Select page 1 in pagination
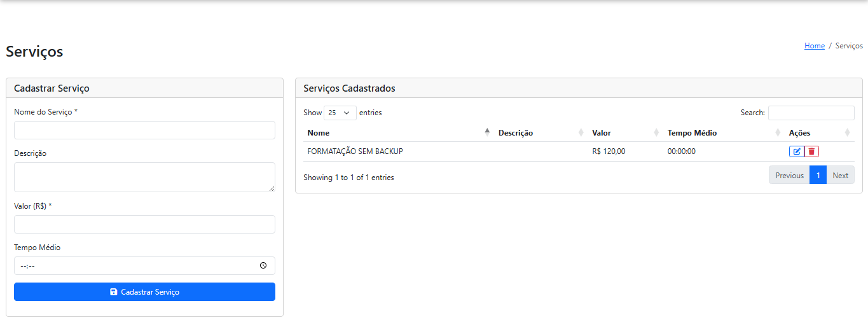The height and width of the screenshot is (336, 868). [x=818, y=176]
